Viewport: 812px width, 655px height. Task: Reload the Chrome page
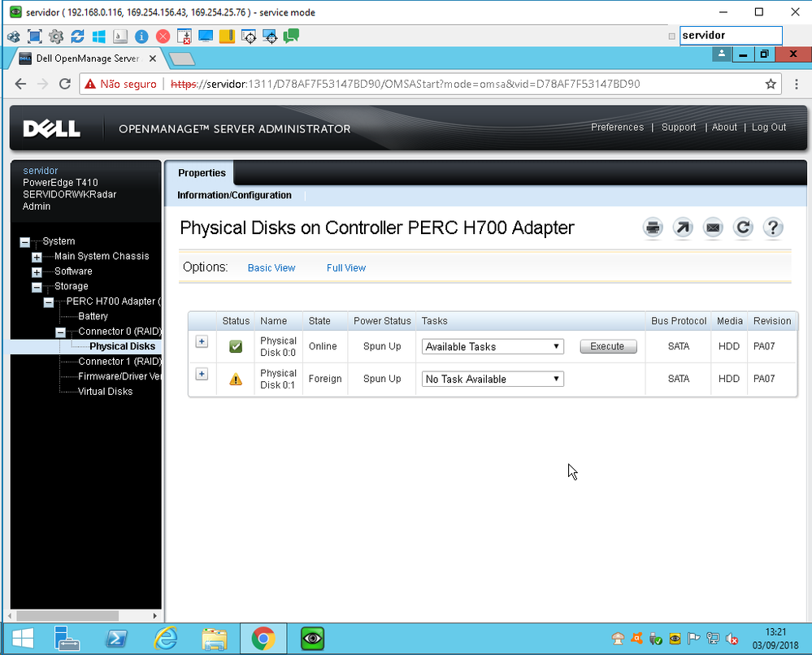point(65,84)
